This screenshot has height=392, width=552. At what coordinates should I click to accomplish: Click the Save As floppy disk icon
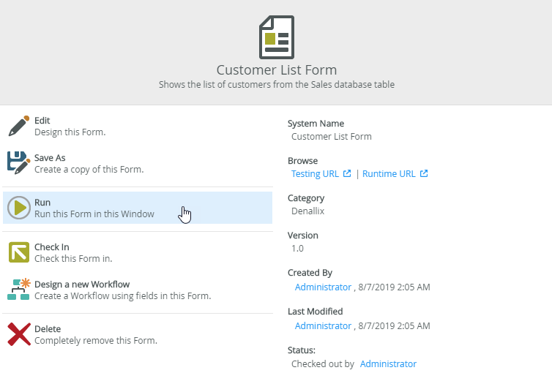18,163
